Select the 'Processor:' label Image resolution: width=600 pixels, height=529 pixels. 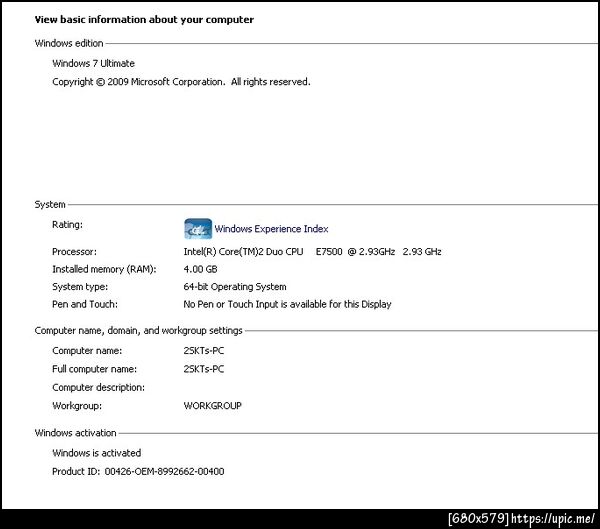click(x=75, y=252)
